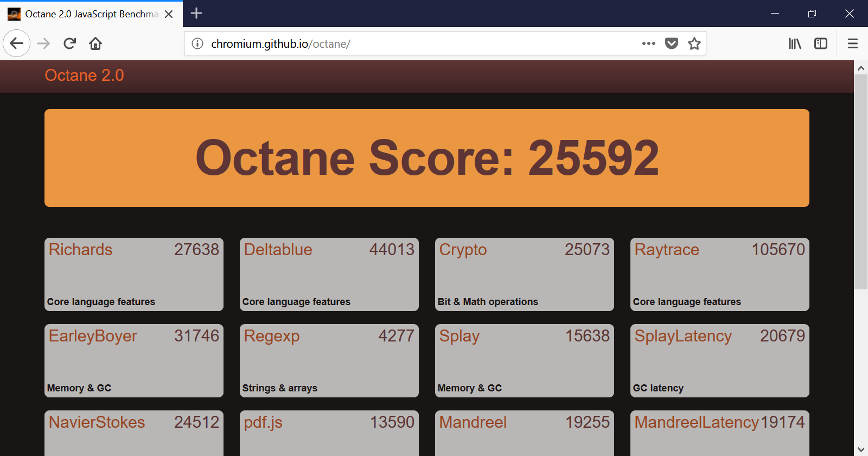The image size is (868, 456).
Task: Click 'Memory & GC' text under EarleyBoyer
Action: 79,388
